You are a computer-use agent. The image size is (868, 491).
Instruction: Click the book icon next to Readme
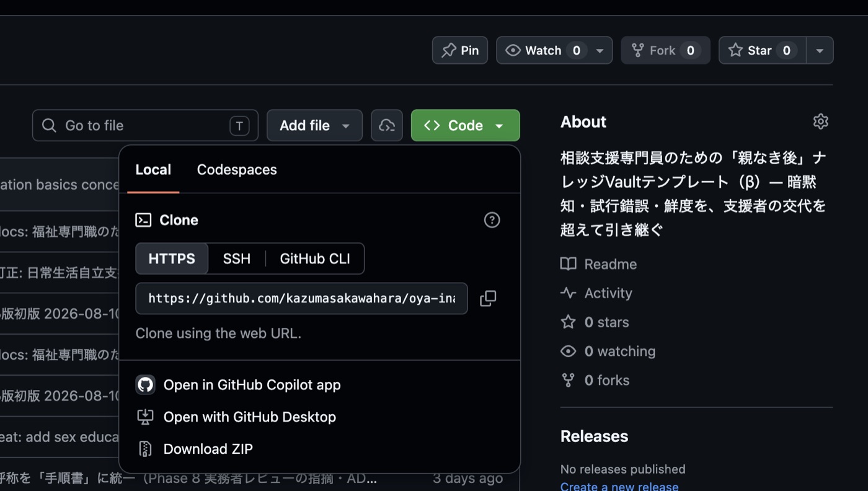pos(568,264)
